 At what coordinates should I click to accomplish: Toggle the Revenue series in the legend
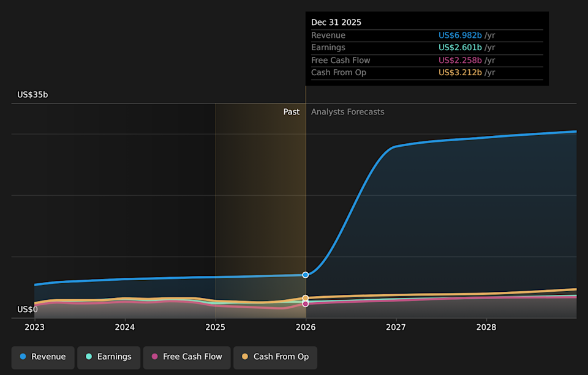click(43, 357)
